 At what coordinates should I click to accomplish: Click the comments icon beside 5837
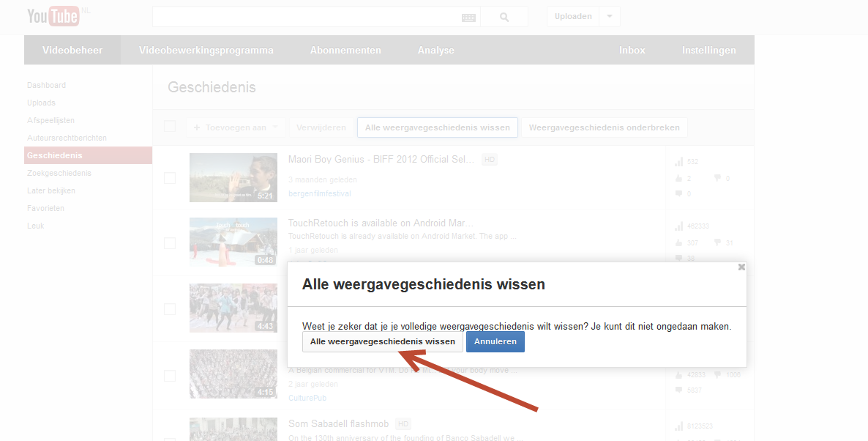[678, 390]
